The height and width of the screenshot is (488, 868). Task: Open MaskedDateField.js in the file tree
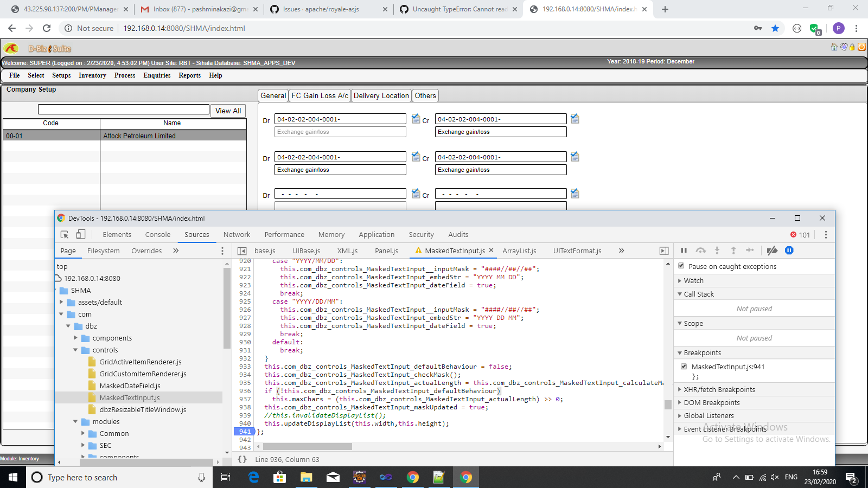(x=130, y=386)
